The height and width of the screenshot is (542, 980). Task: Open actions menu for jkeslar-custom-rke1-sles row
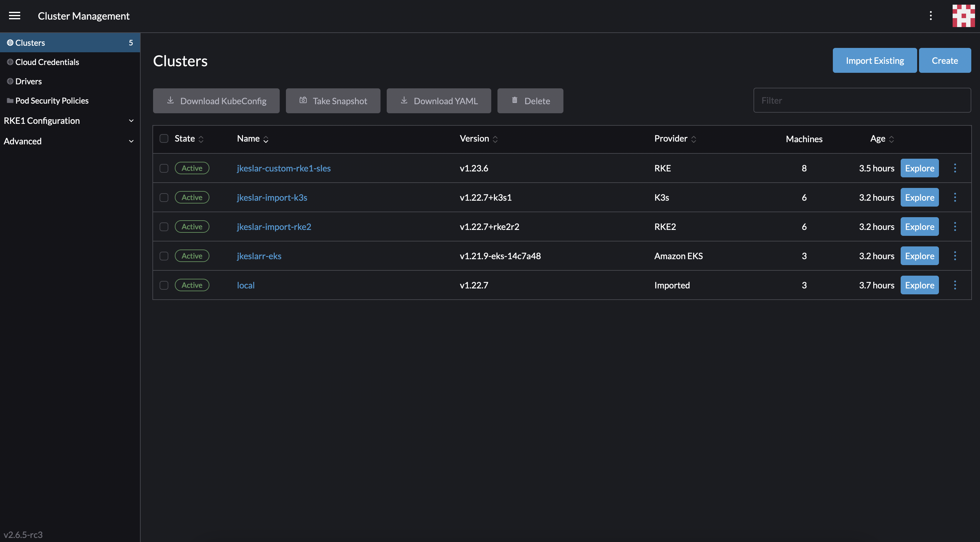pyautogui.click(x=954, y=168)
